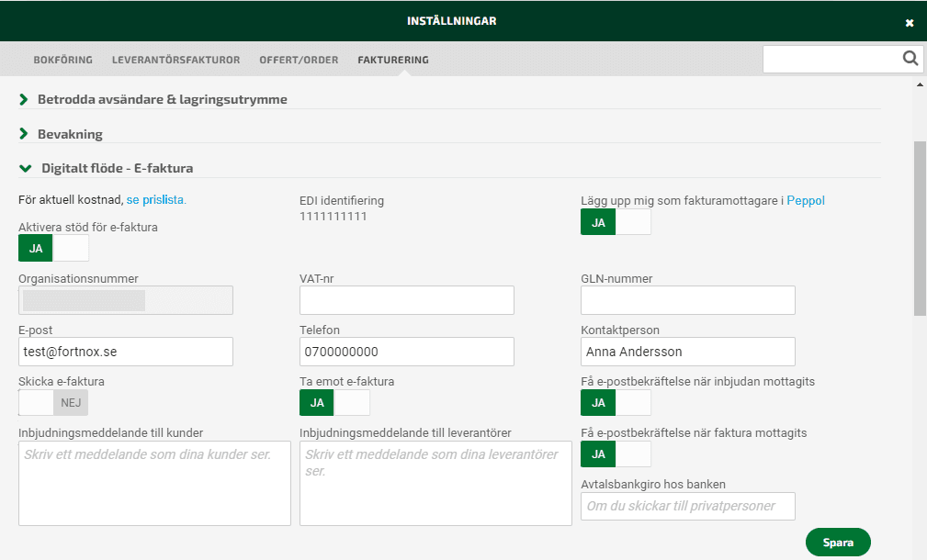927x560 pixels.
Task: Click Avtalsbankgiro hos banken field
Action: click(x=688, y=506)
